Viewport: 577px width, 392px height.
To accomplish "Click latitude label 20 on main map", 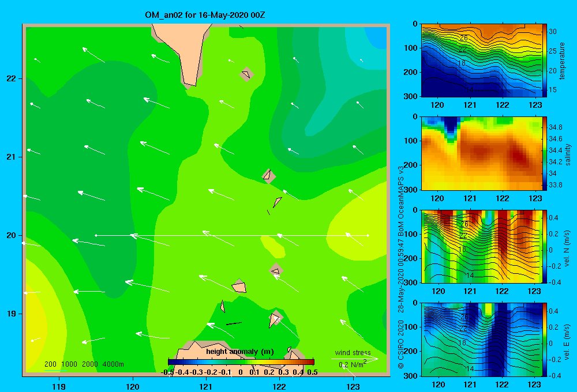I will tap(12, 235).
